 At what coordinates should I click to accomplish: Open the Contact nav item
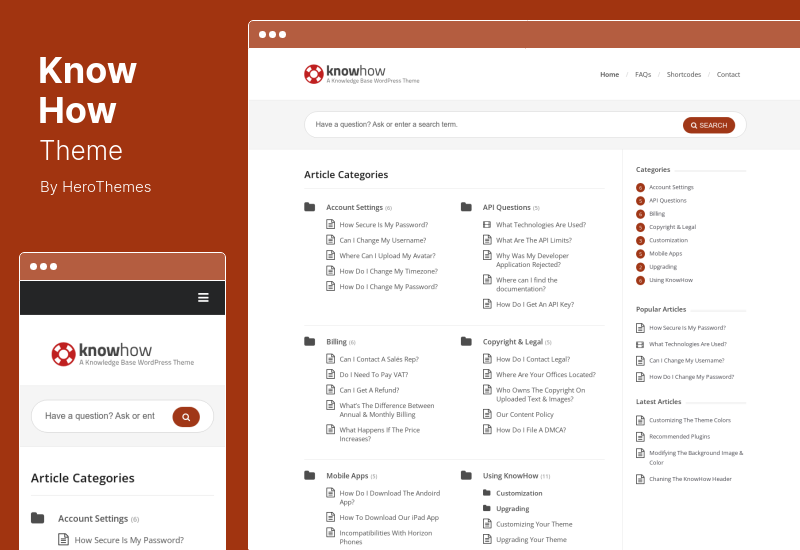click(728, 74)
